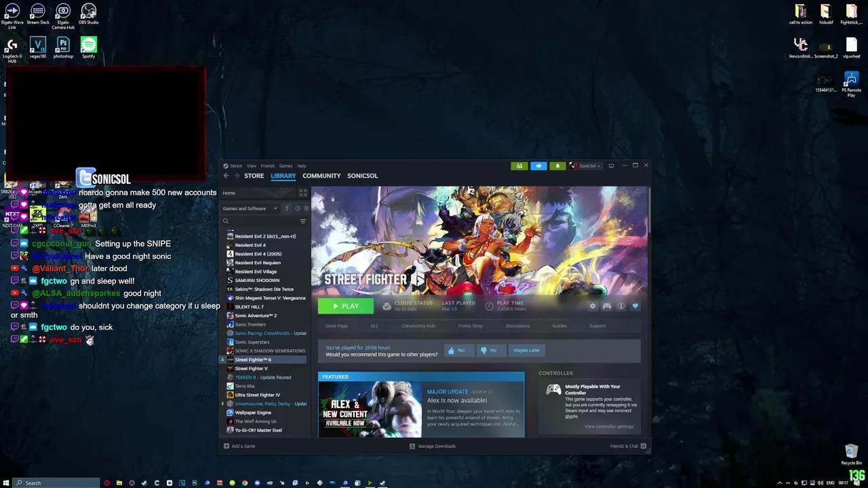This screenshot has width=868, height=488.
Task: Click the Windows taskbar Search box
Action: tap(56, 483)
